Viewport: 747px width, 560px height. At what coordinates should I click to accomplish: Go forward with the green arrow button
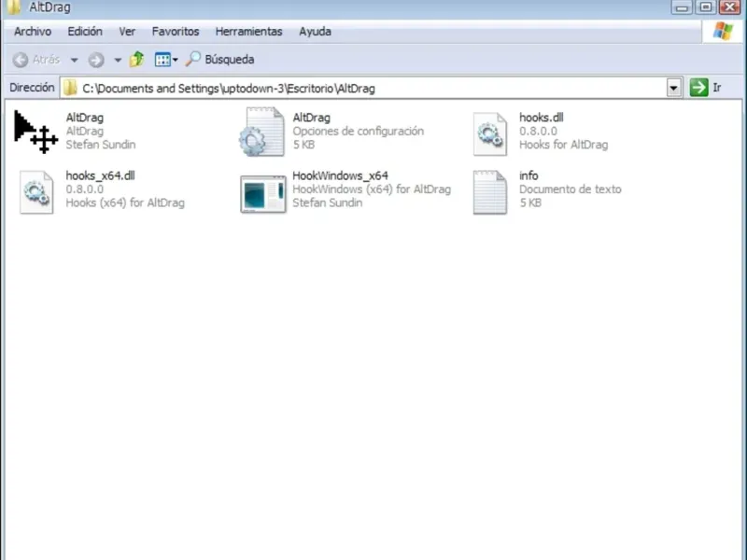point(96,60)
